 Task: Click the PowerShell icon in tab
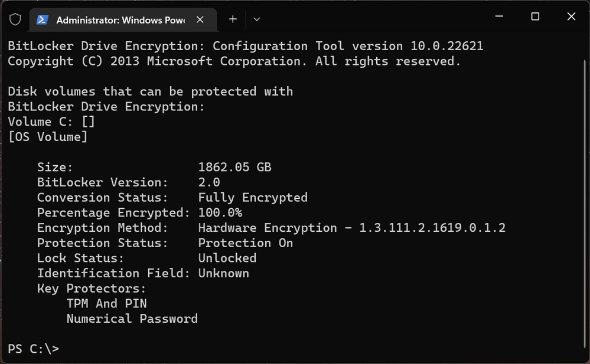[x=42, y=19]
